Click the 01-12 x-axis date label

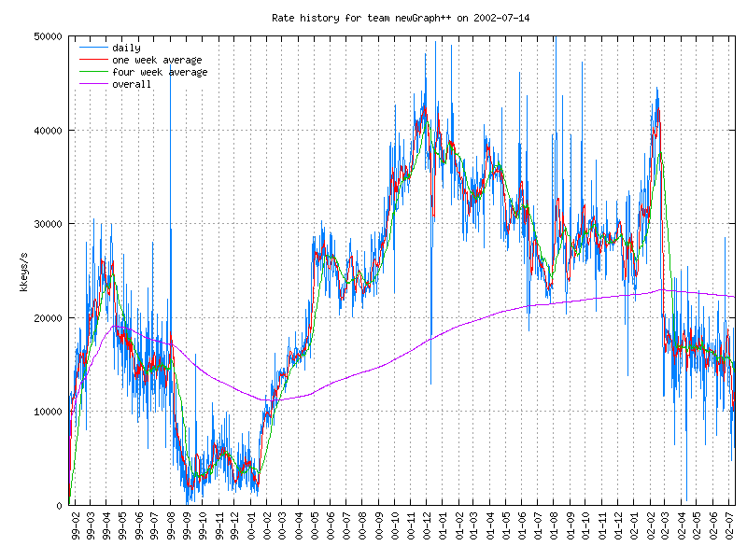pos(618,526)
